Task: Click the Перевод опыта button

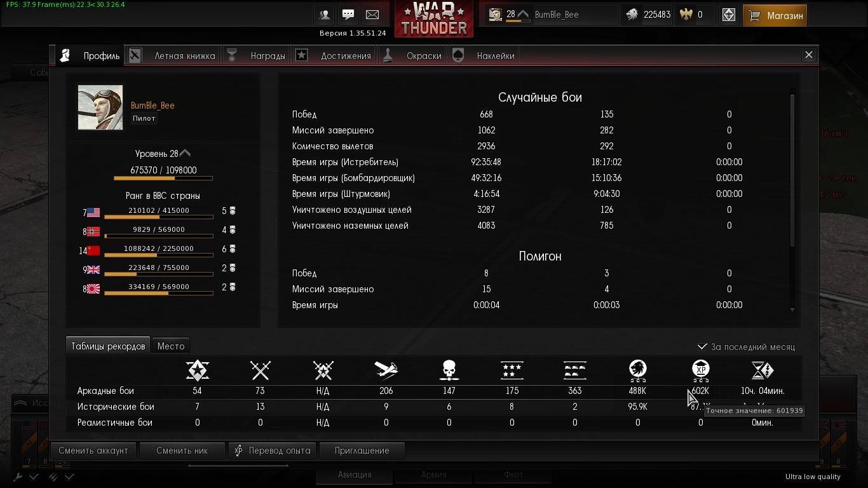Action: point(273,451)
